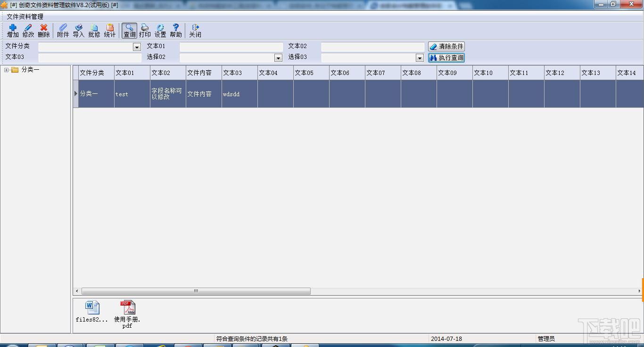The width and height of the screenshot is (644, 347).
Task: Click the 关闭 (Close) toolbar icon
Action: [x=195, y=31]
